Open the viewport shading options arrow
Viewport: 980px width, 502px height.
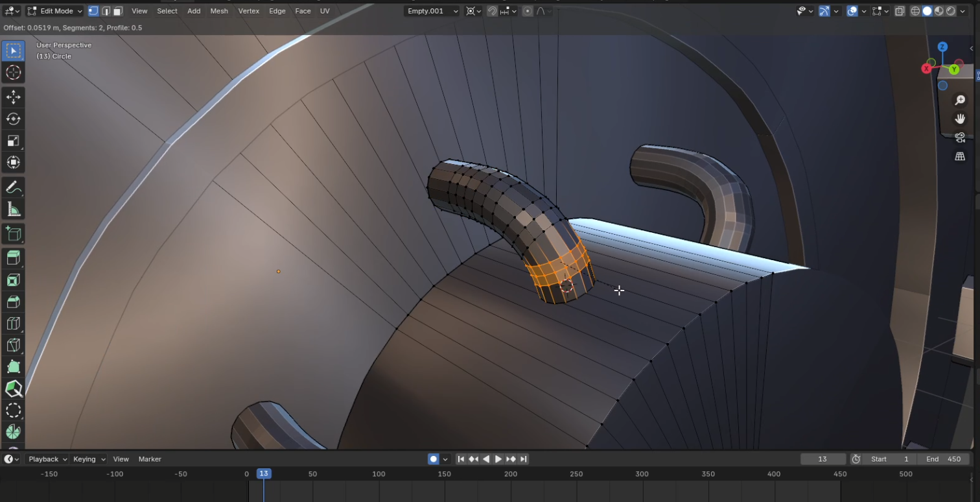pyautogui.click(x=962, y=11)
